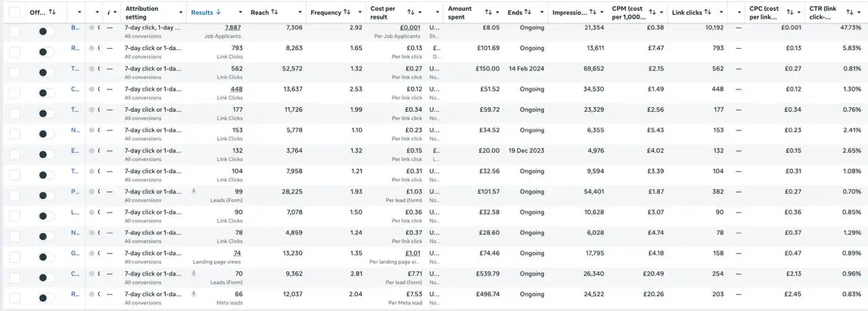The width and height of the screenshot is (868, 311).
Task: Sort by Reach using its sort arrows
Action: (275, 12)
